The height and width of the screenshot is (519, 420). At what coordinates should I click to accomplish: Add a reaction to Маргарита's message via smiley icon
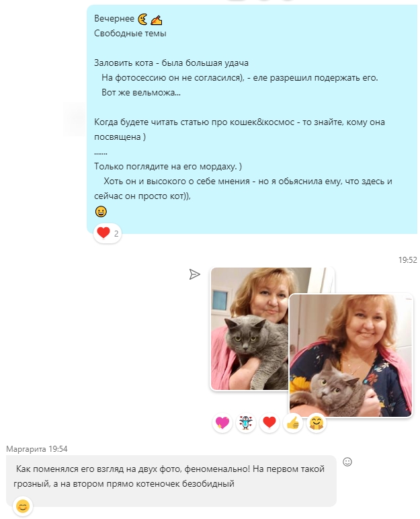coord(347,462)
